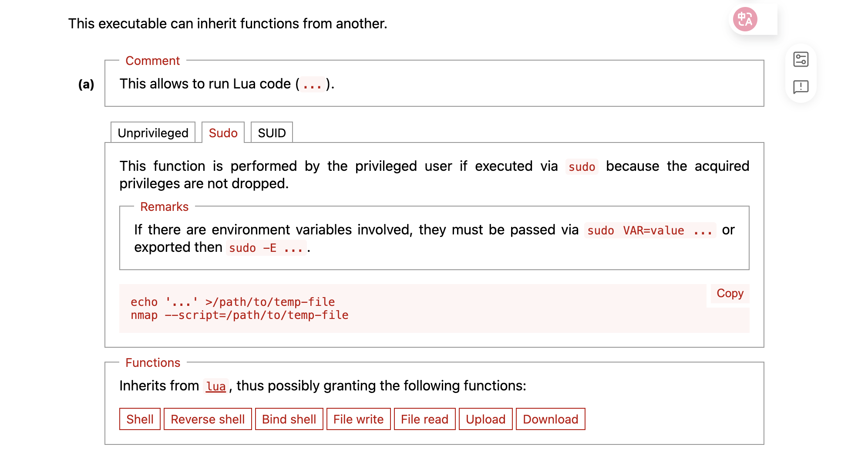
Task: Click the 'sudo VAR=value ...' inline code
Action: point(649,230)
